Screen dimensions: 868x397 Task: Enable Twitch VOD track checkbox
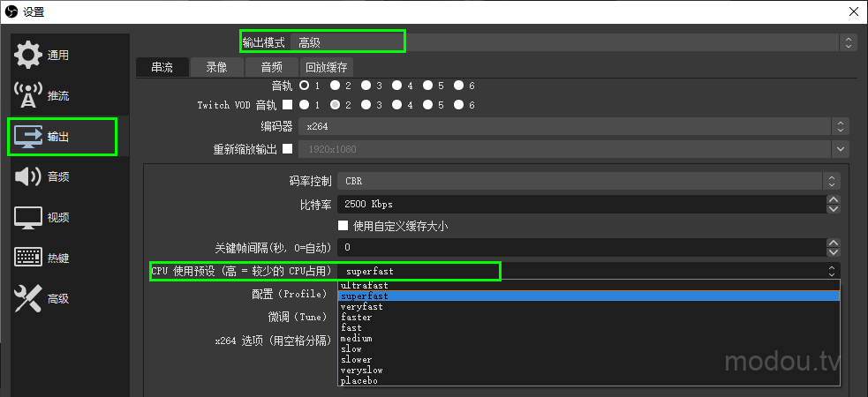pyautogui.click(x=287, y=105)
